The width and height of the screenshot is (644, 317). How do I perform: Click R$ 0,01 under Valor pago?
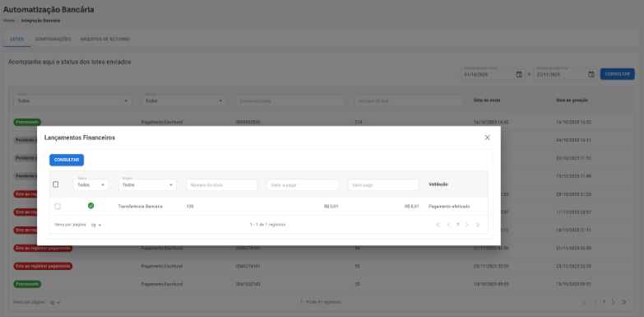pos(411,207)
